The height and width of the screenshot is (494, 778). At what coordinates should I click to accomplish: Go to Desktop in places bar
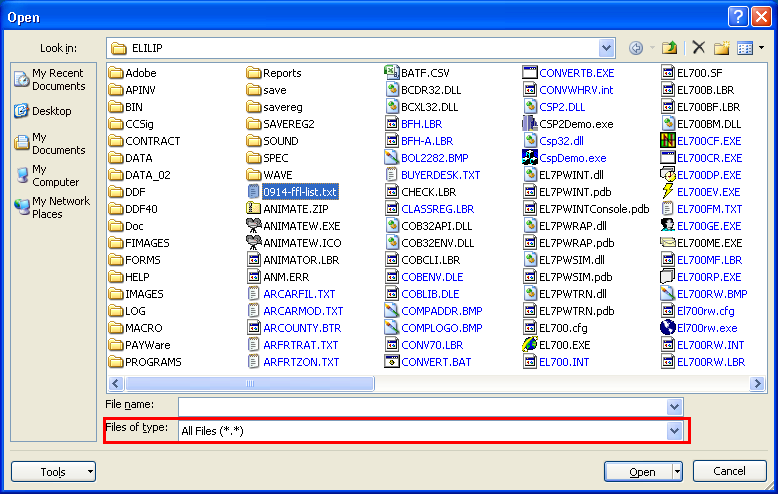43,111
